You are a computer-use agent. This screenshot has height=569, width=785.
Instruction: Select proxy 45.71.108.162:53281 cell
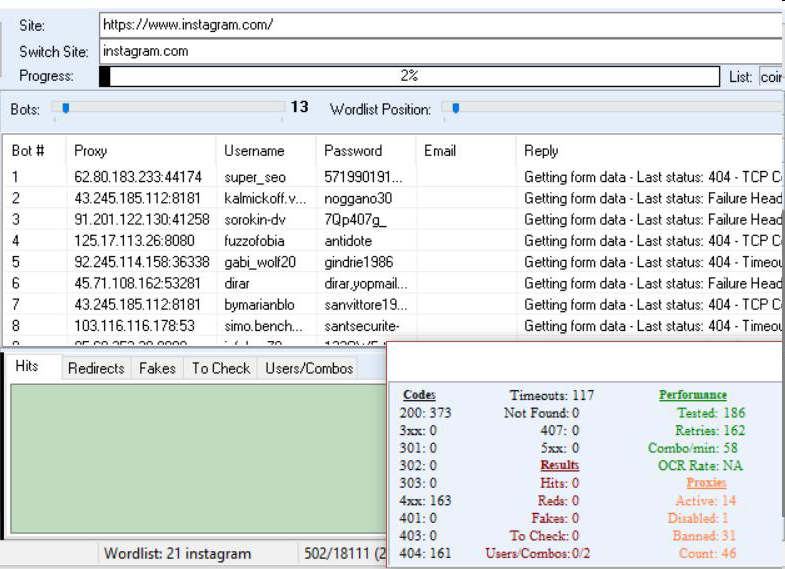[137, 283]
